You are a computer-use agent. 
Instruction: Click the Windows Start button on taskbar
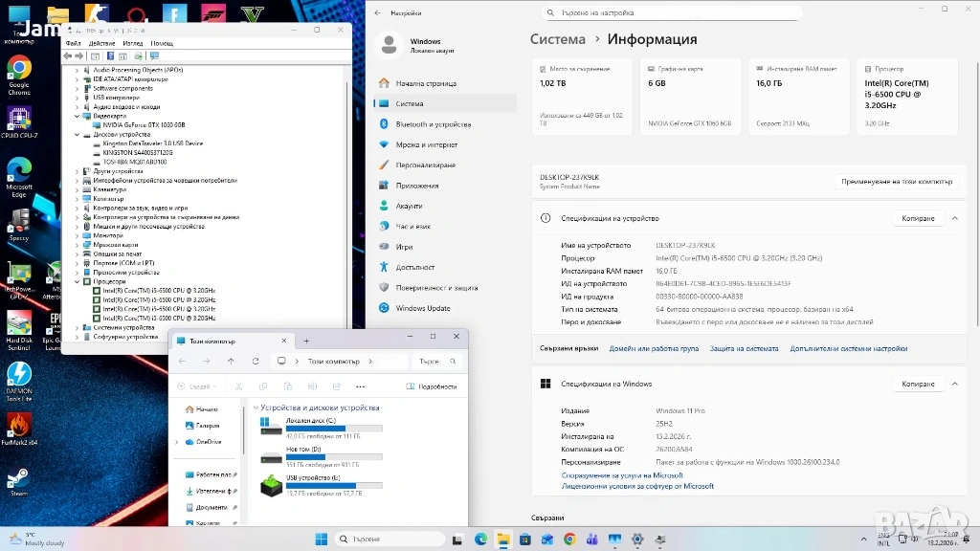tap(321, 540)
